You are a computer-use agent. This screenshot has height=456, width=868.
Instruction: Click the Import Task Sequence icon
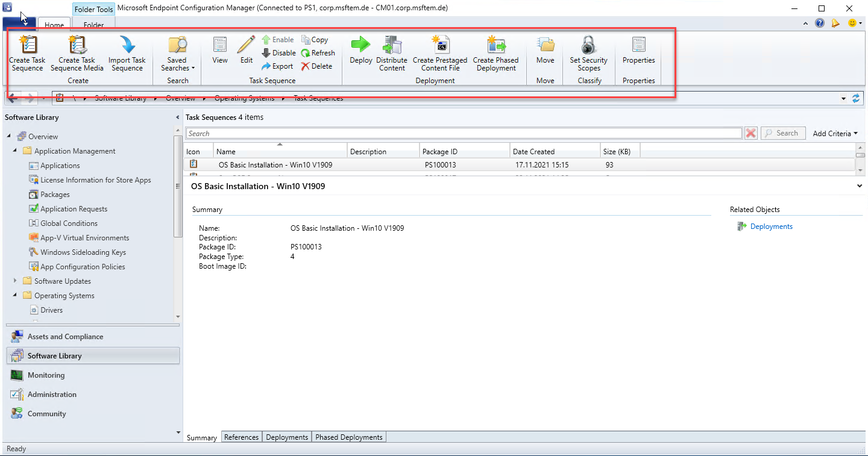127,53
